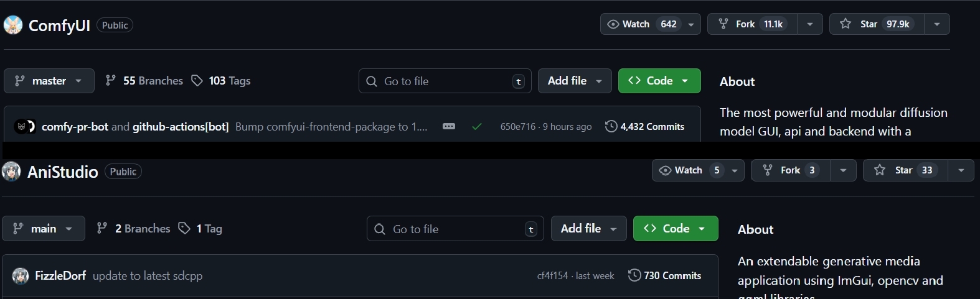The height and width of the screenshot is (299, 980).
Task: Open the AniStudio green Code menu
Action: pos(675,229)
